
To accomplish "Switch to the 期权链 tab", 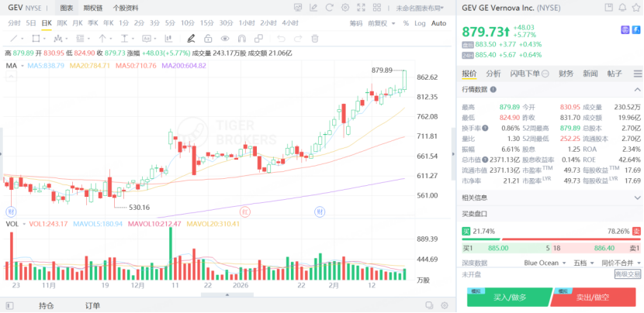I will pos(93,8).
